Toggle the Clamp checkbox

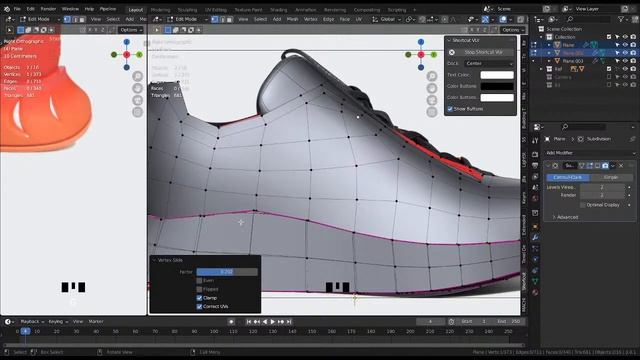click(199, 298)
